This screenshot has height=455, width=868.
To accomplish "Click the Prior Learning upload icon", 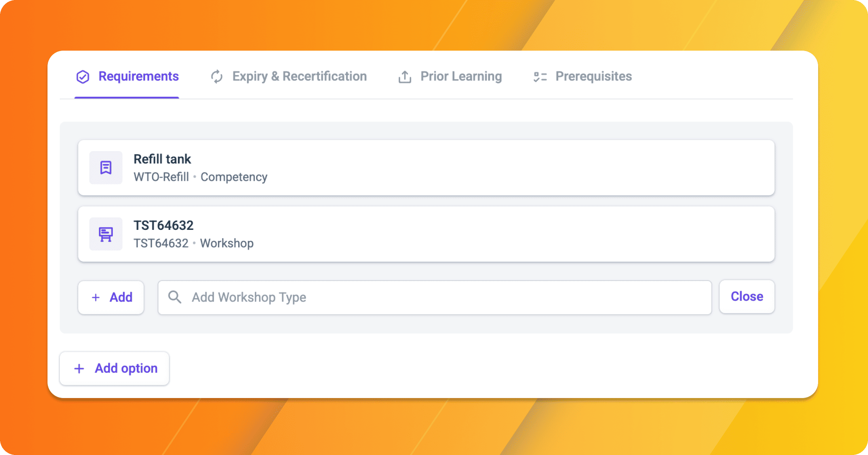I will (x=405, y=77).
